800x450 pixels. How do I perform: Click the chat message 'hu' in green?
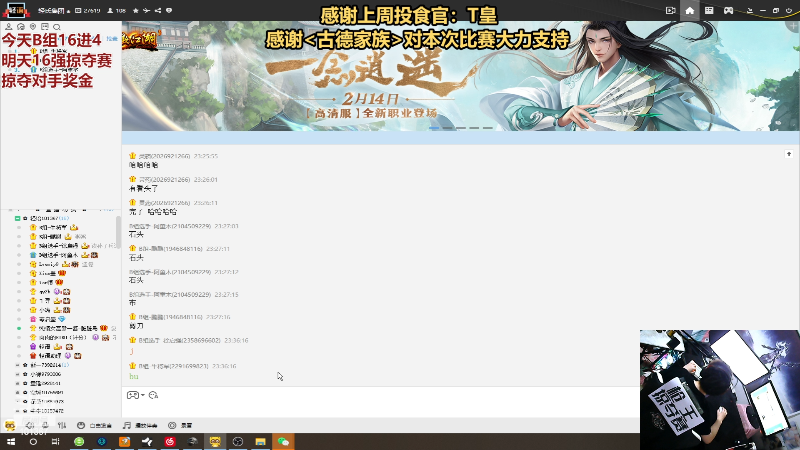coord(134,376)
